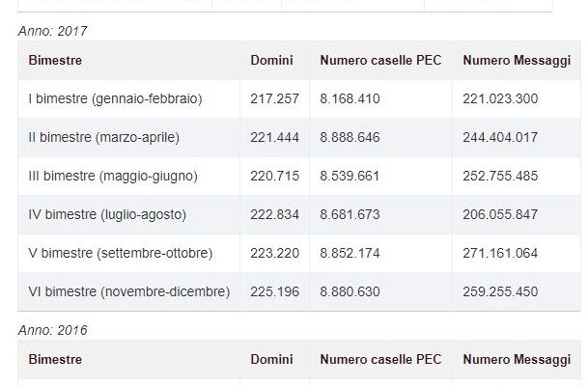Click the Anno: 2016 caption
This screenshot has width=588, height=386.
[x=52, y=331]
